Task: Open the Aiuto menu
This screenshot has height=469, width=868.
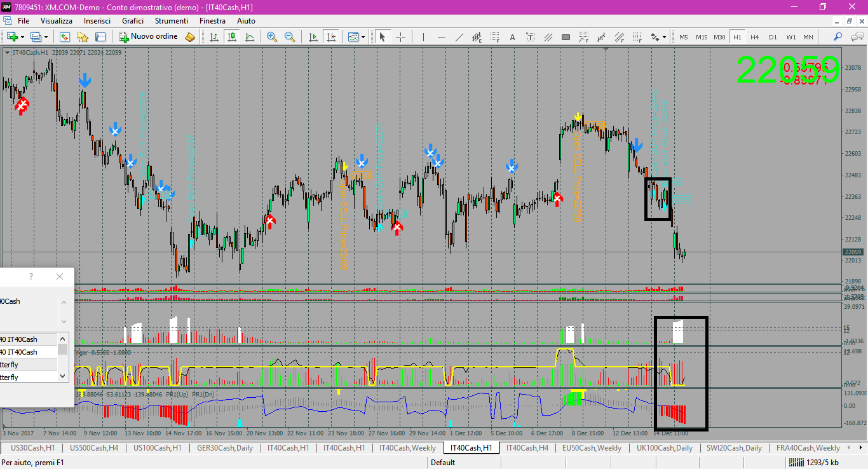Action: 246,21
